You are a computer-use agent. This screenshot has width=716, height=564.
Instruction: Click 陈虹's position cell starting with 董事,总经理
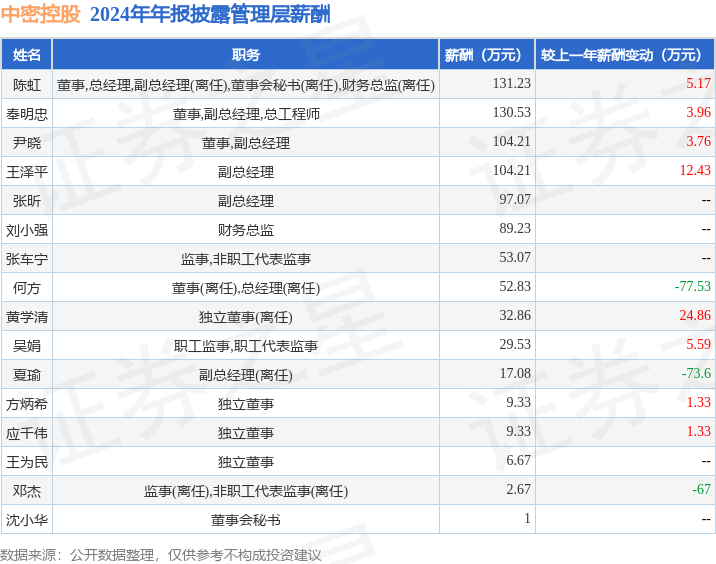point(246,85)
